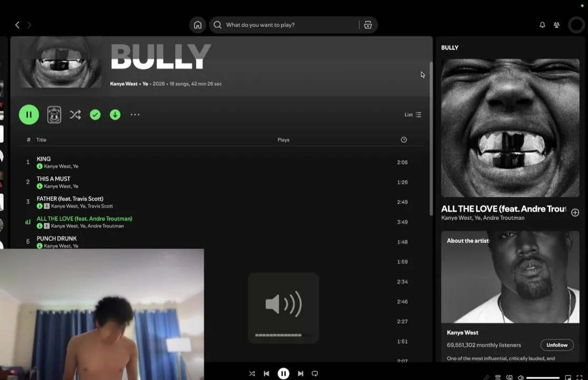Skip to next track
The width and height of the screenshot is (588, 380).
[301, 374]
